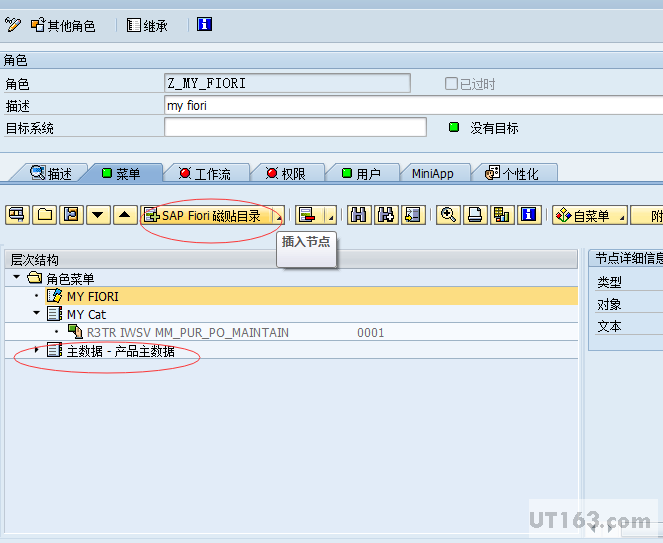The image size is (663, 543).
Task: Open the blue information icon in top toolbar
Action: (x=204, y=25)
